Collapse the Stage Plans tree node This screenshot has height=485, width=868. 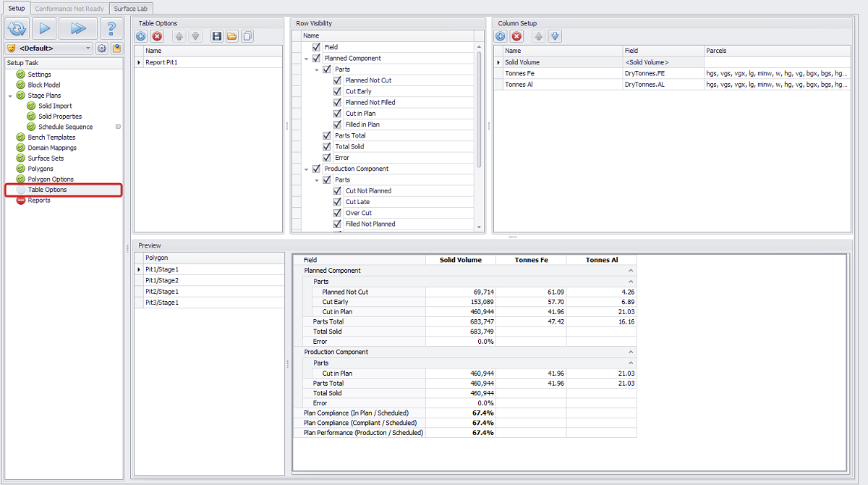pyautogui.click(x=10, y=96)
